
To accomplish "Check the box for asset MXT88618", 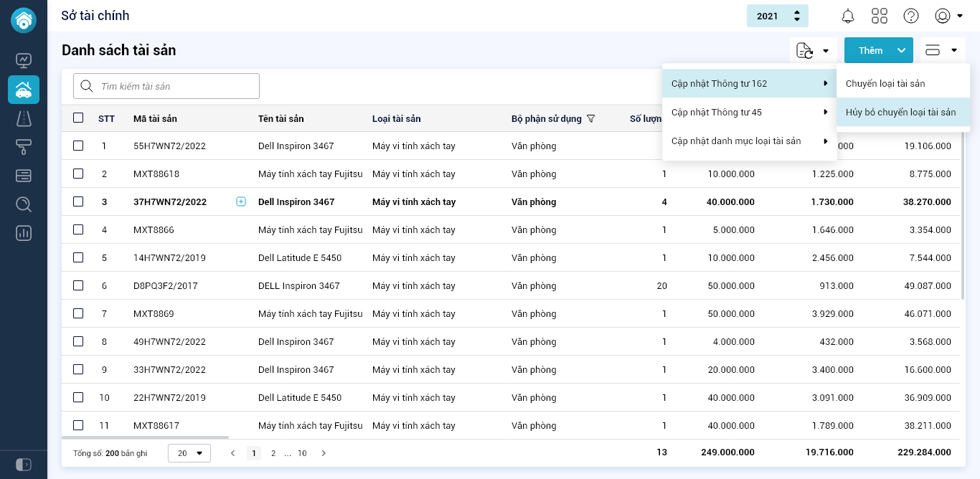I will [78, 174].
